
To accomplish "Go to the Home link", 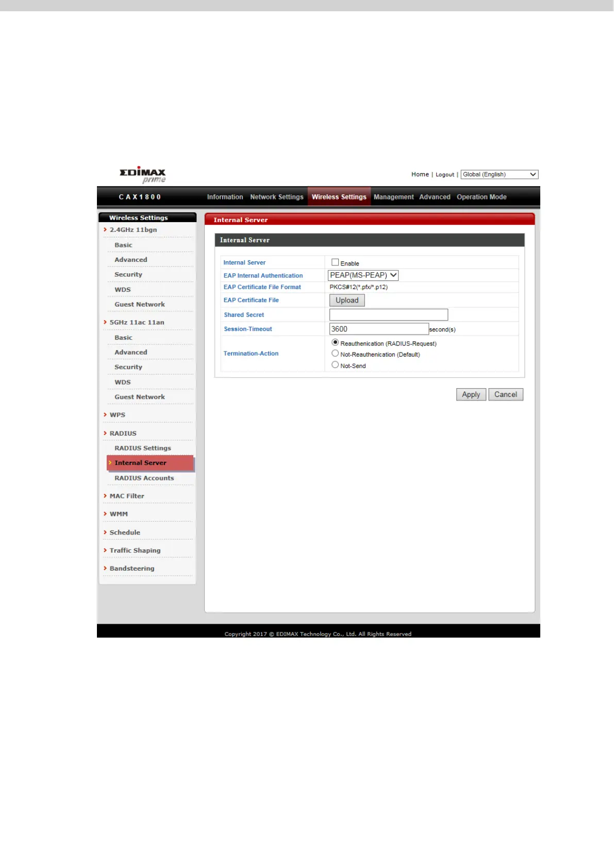I will tap(420, 174).
